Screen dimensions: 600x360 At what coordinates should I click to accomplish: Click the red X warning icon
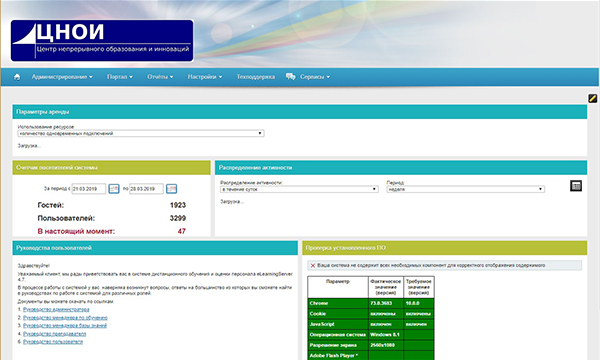coord(313,266)
